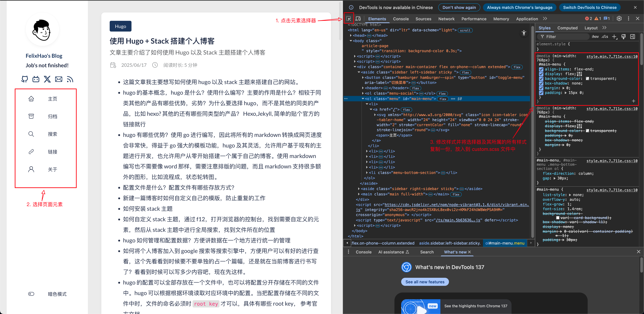Show more DevTools panel tabs chevron
The width and height of the screenshot is (644, 314).
click(x=545, y=18)
